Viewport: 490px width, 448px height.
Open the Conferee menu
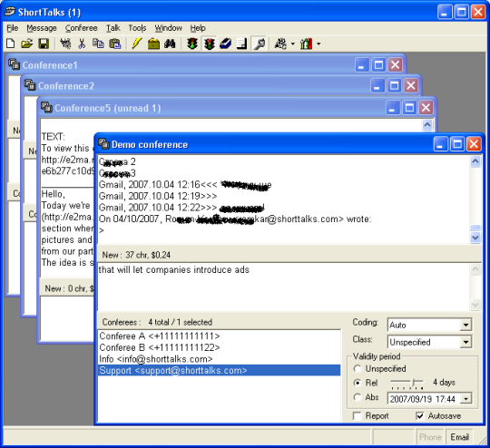click(x=82, y=28)
